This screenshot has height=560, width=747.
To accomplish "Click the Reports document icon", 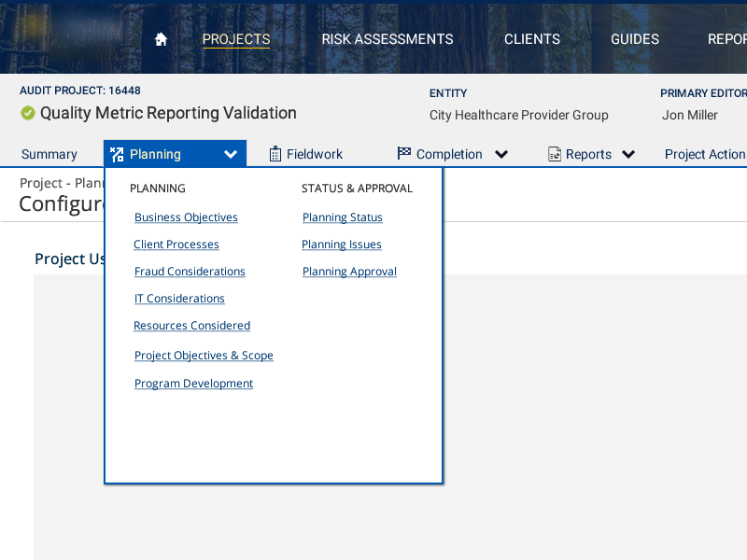I will coord(554,154).
